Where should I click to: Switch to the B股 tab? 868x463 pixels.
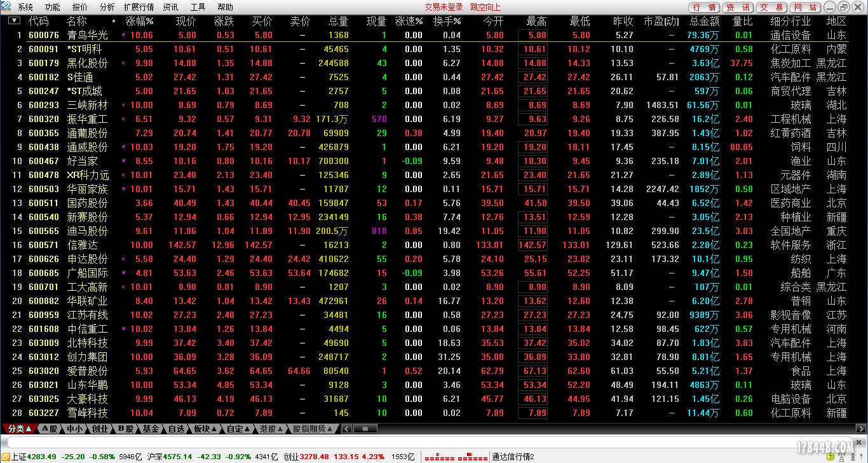click(x=125, y=429)
